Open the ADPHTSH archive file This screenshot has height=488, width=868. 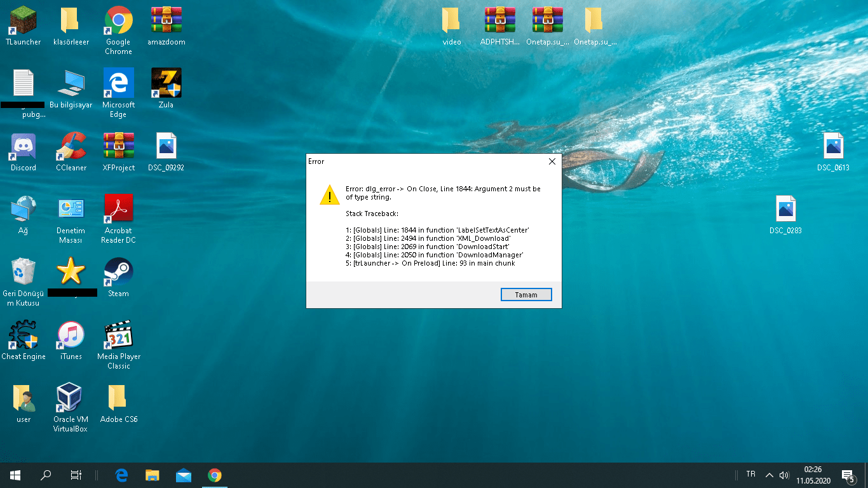(499, 27)
